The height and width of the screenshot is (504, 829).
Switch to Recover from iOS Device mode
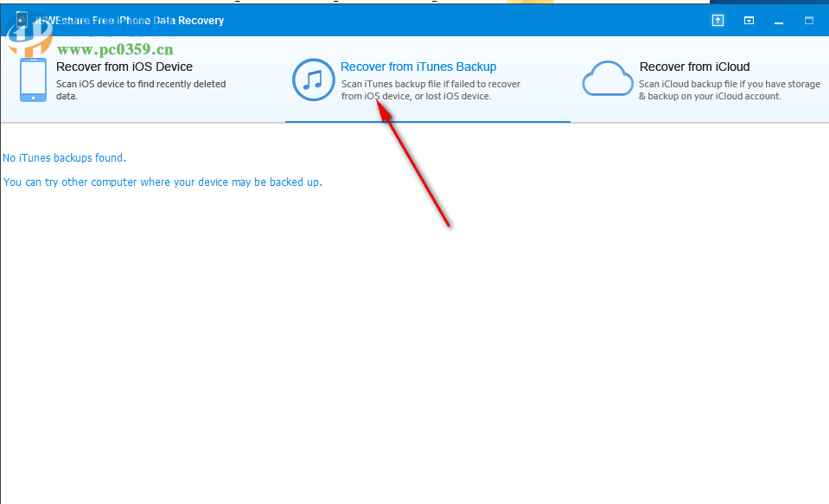pos(124,67)
